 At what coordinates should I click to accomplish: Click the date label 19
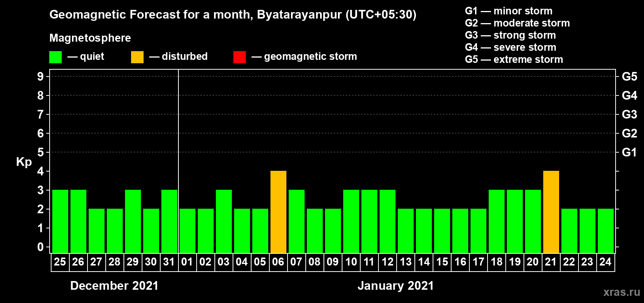pyautogui.click(x=515, y=262)
